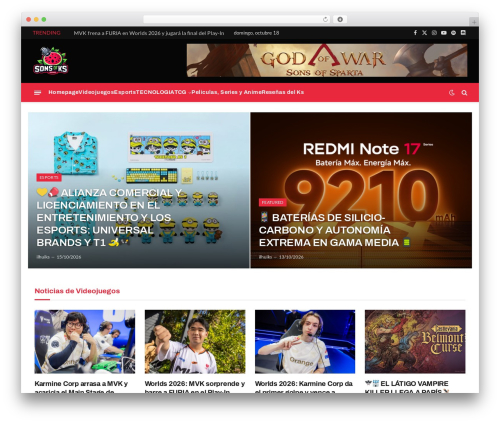Click the God of War Sons of Sparta banner
The width and height of the screenshot is (500, 423).
click(x=327, y=60)
